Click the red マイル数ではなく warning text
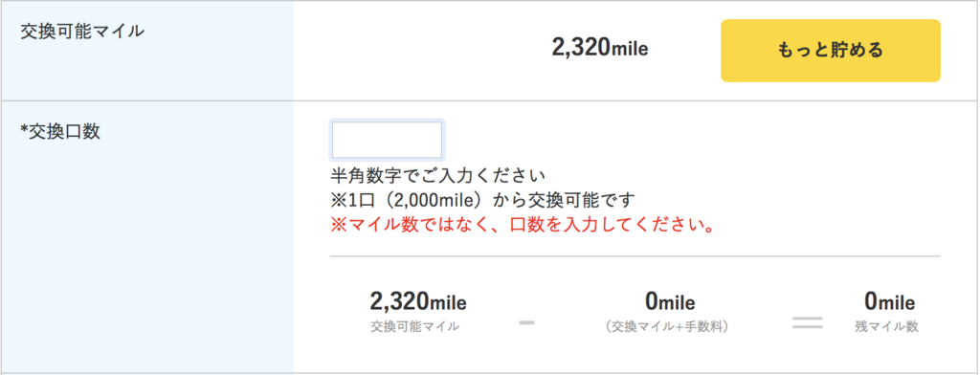 pyautogui.click(x=523, y=226)
